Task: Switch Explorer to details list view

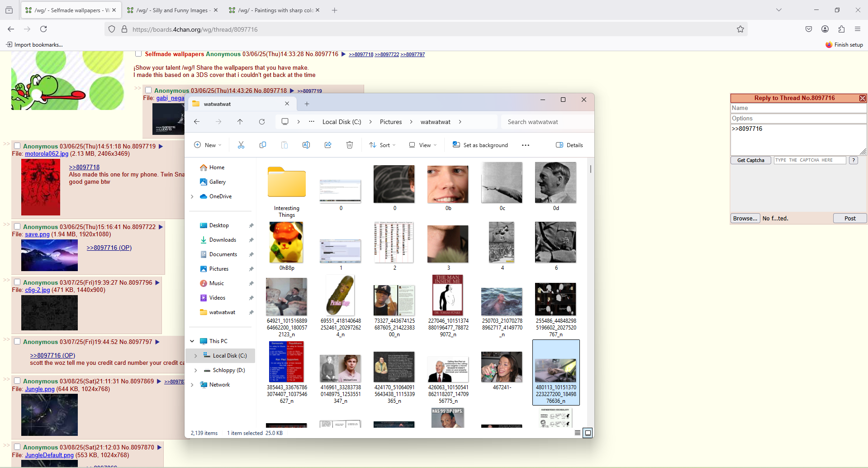Action: pos(578,433)
